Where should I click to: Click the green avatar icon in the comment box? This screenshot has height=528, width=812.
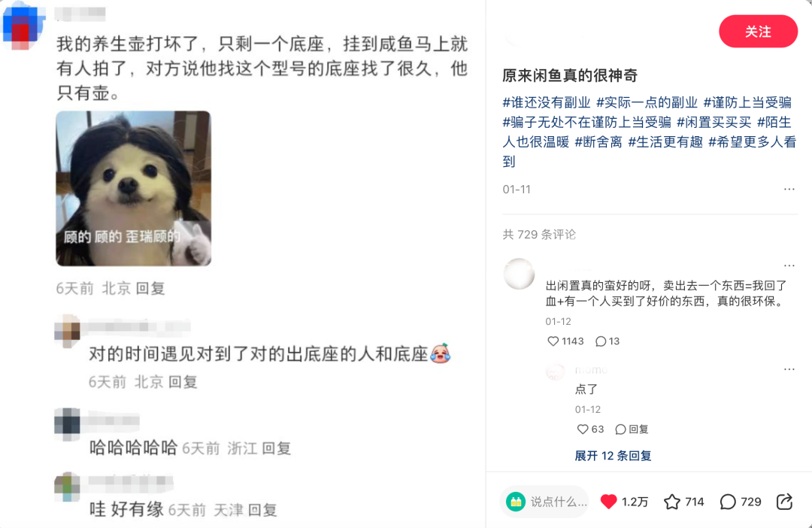(x=516, y=502)
